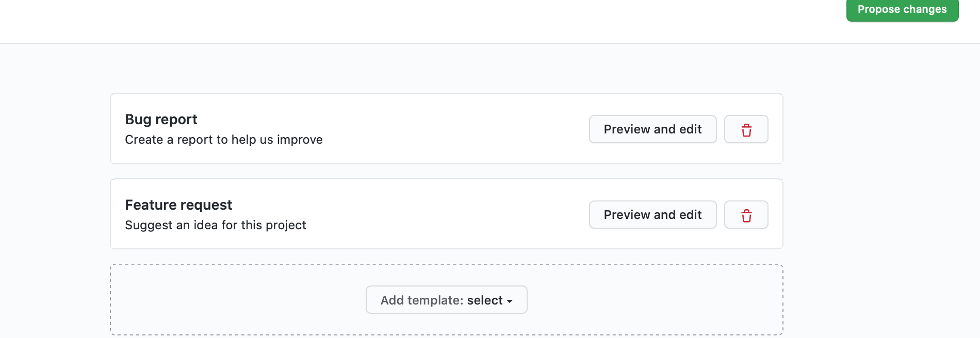The image size is (980, 338).
Task: Click the bold select word in template dropdown
Action: (485, 300)
